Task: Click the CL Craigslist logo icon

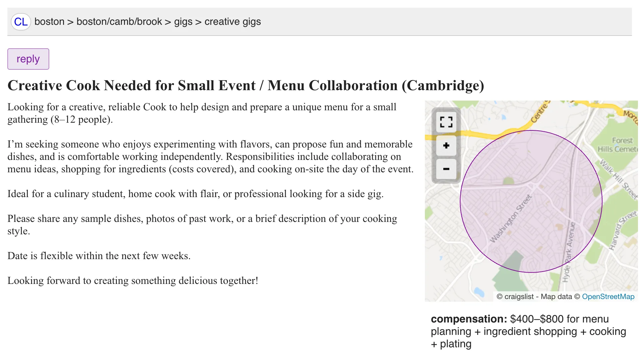Action: (x=21, y=22)
